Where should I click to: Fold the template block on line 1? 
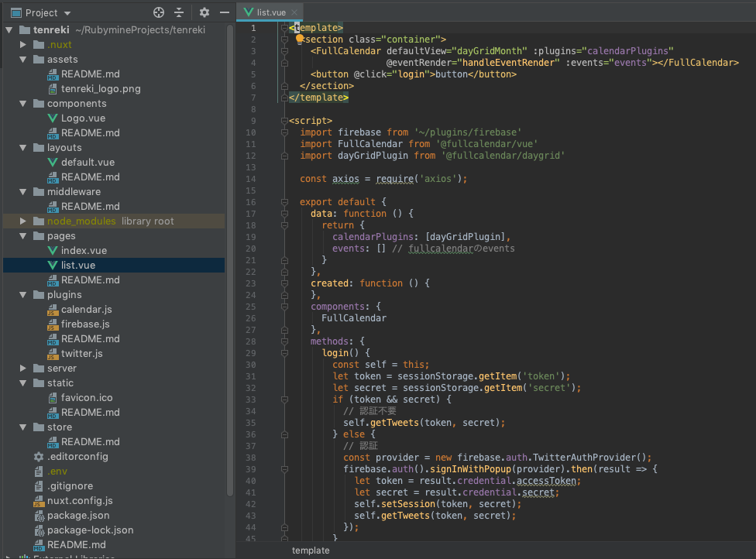284,28
